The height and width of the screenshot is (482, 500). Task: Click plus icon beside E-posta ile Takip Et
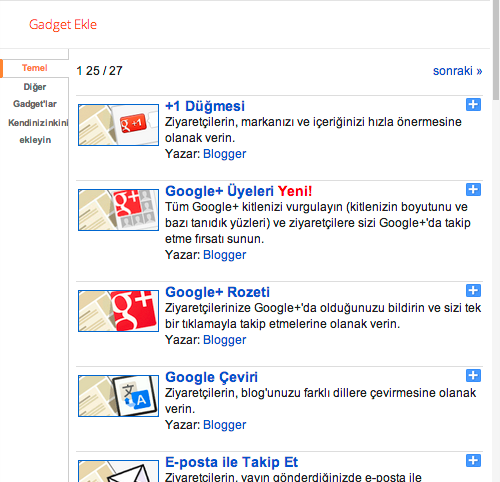[473, 461]
